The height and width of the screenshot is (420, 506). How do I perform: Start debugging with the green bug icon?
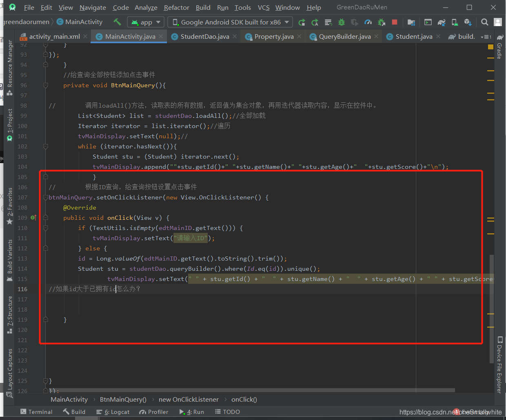click(x=342, y=22)
